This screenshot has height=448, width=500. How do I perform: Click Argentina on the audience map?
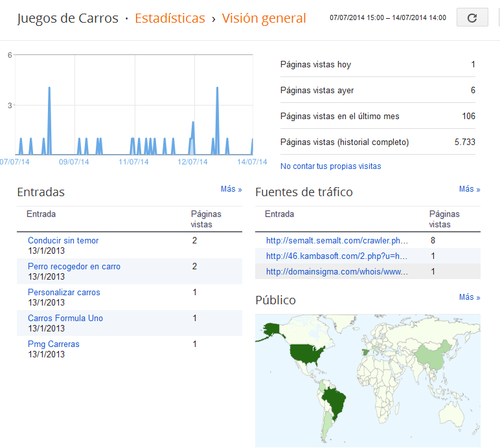pyautogui.click(x=326, y=425)
